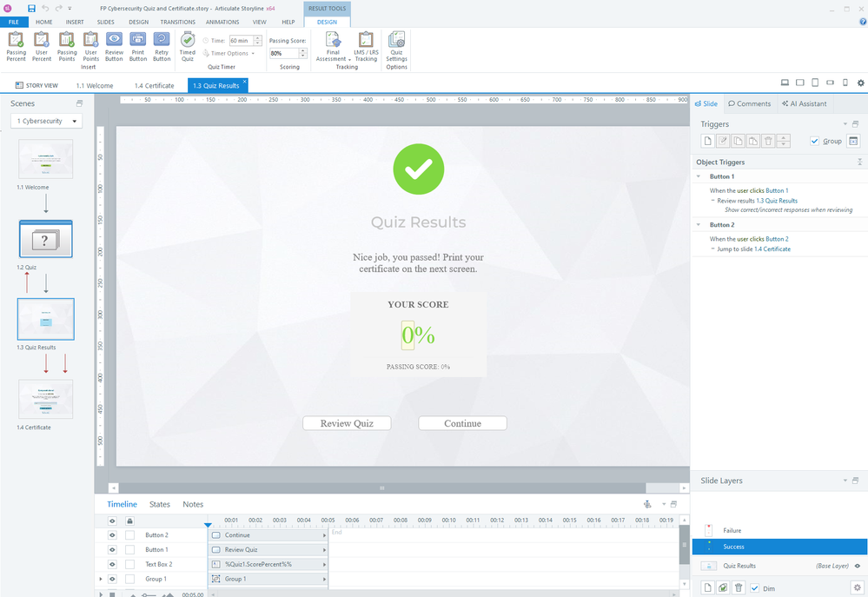Select the 1.4 Certificate slide thumbnail
Screen dimensions: 868x597
[x=46, y=400]
